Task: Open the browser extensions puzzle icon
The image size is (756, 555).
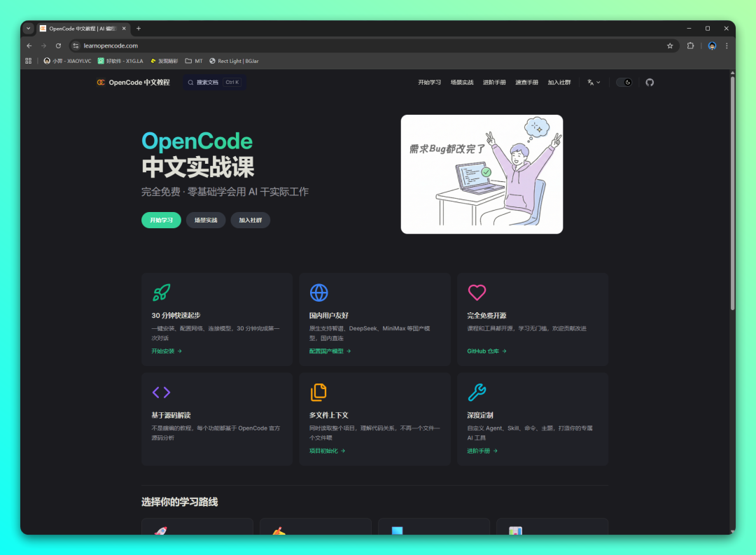Action: point(690,45)
